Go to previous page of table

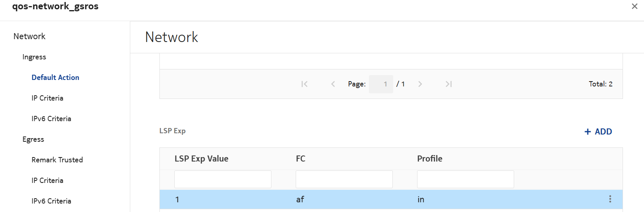pos(333,84)
